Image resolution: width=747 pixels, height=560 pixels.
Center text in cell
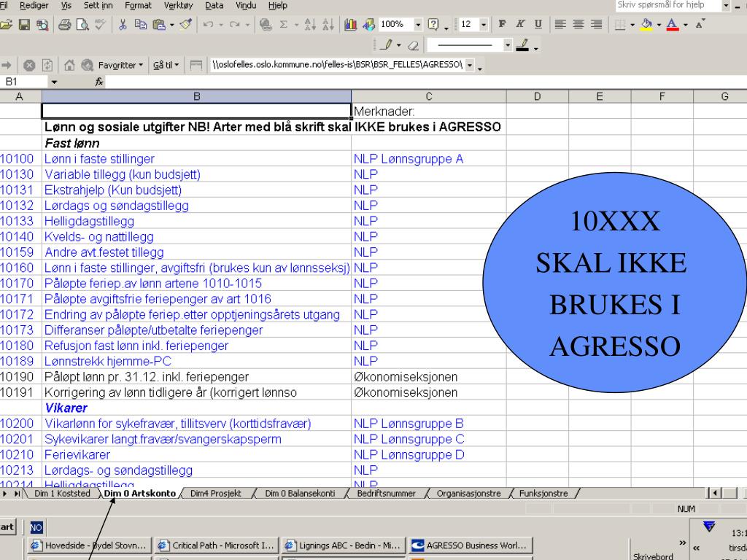point(578,24)
